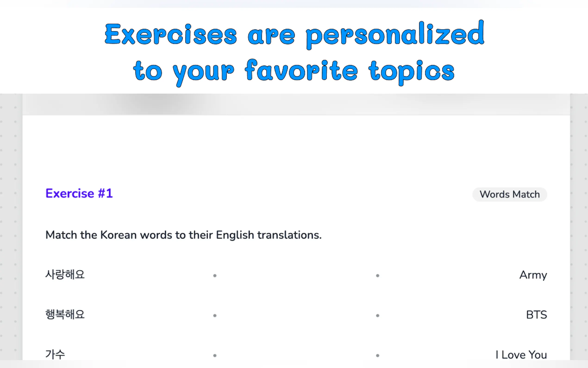Viewport: 588px width, 368px height.
Task: Click the Exercise #1 heading
Action: tap(79, 194)
